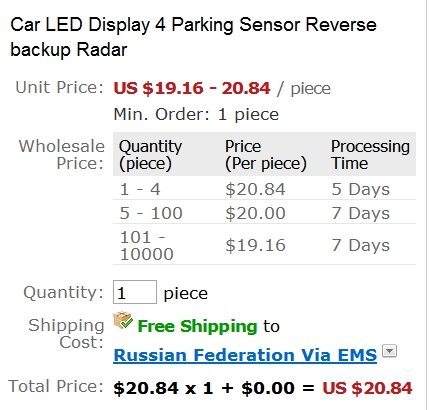Select the 5 - 100 quantity row
Image resolution: width=430 pixels, height=410 pixels.
264,212
